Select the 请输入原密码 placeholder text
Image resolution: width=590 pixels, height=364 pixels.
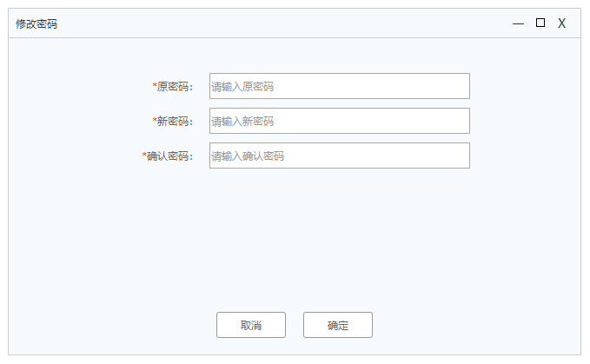pyautogui.click(x=242, y=87)
